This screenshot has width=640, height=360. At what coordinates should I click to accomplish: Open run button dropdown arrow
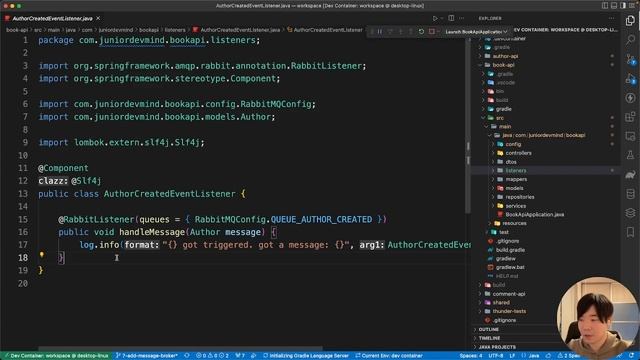pos(442,18)
